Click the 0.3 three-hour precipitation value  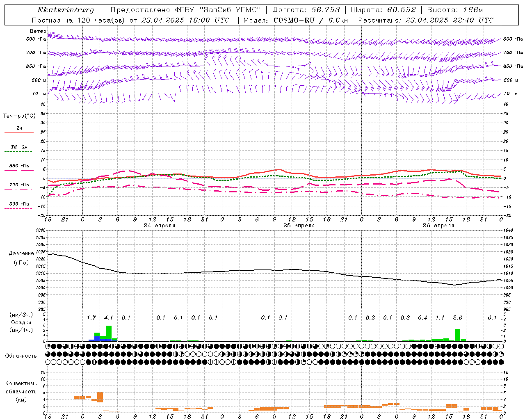click(x=405, y=317)
